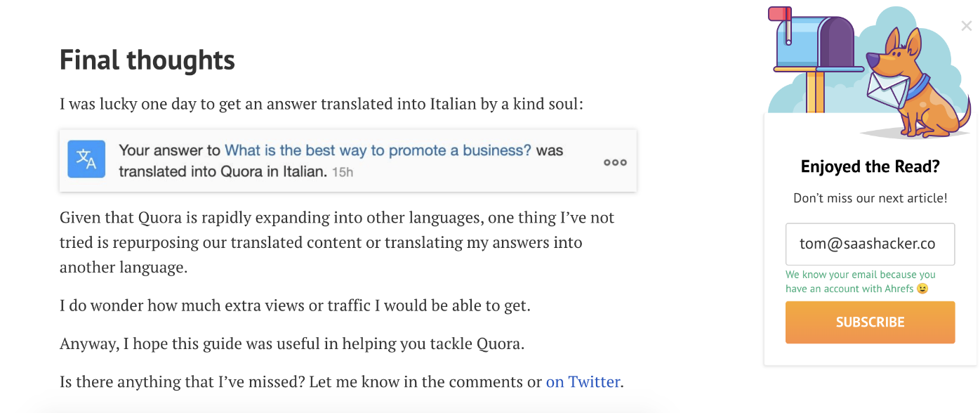Click the 15h timestamp in the notification
This screenshot has width=980, height=413.
pyautogui.click(x=343, y=172)
